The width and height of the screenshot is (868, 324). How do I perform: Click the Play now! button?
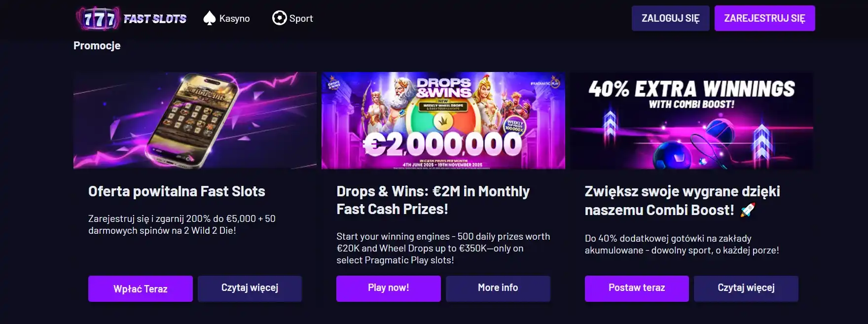[388, 288]
